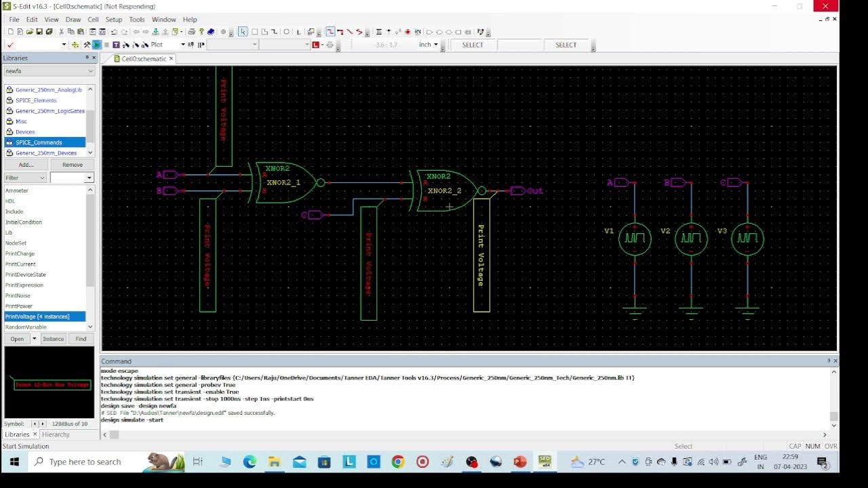This screenshot has height=488, width=868.
Task: Open dropdown next to filter text box
Action: tap(89, 178)
